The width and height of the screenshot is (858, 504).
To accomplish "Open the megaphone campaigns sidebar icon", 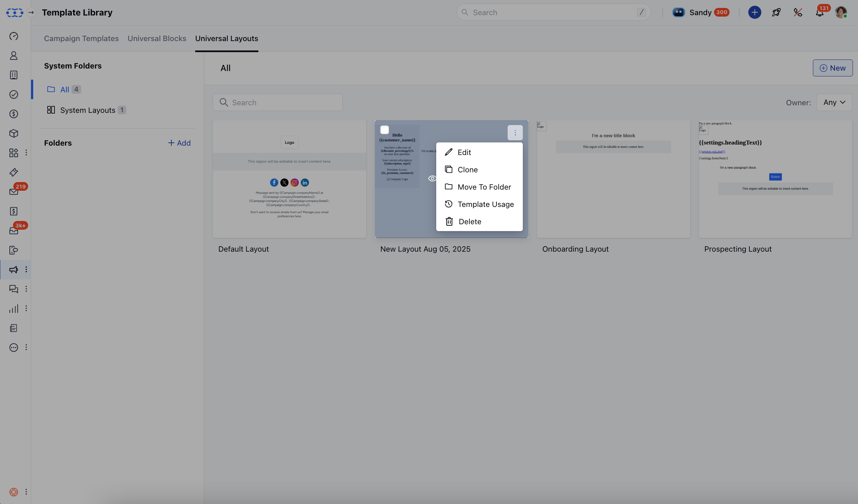I will pos(14,270).
